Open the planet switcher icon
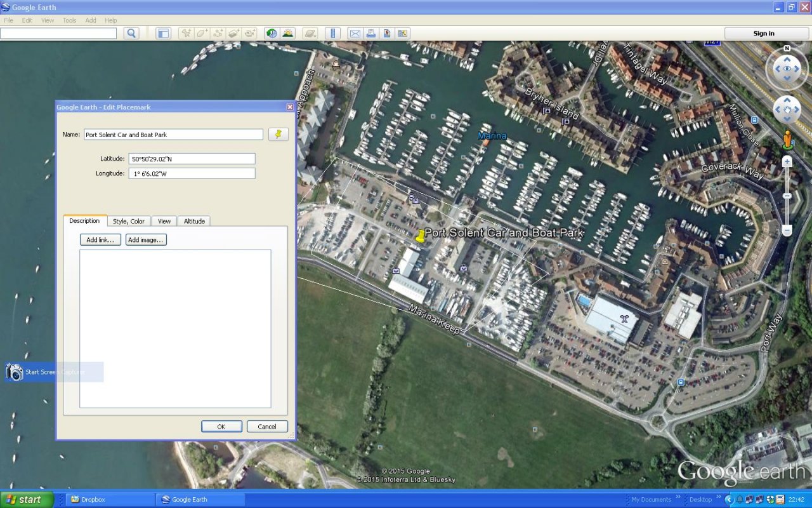812x508 pixels. [x=310, y=34]
